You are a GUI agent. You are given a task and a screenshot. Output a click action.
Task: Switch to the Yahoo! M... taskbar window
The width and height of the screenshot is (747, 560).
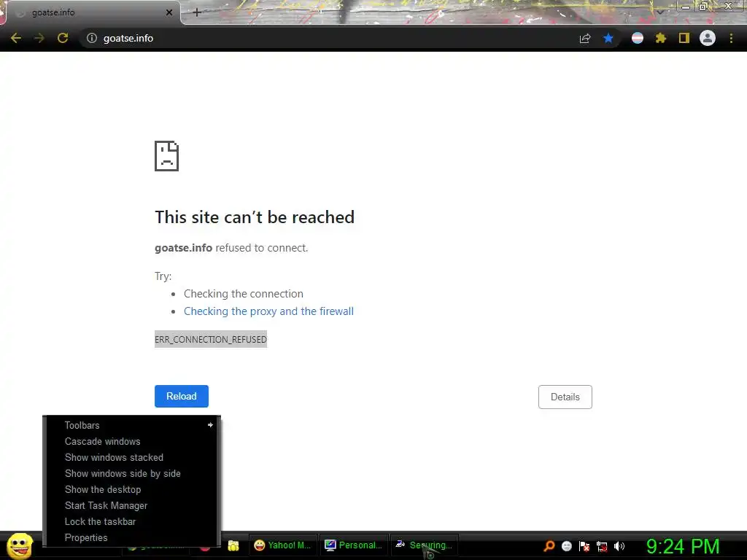[283, 545]
